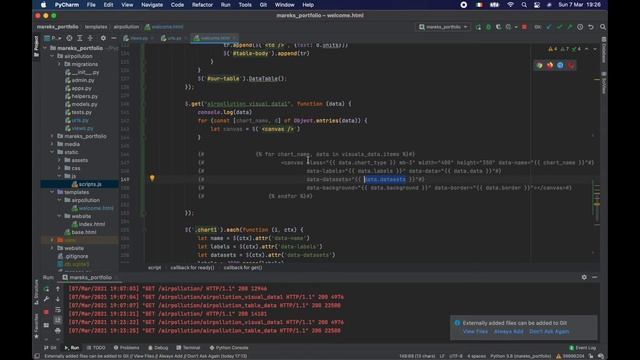Toggle the Structure tool window side tab
640x360 pixels.
click(x=36, y=291)
